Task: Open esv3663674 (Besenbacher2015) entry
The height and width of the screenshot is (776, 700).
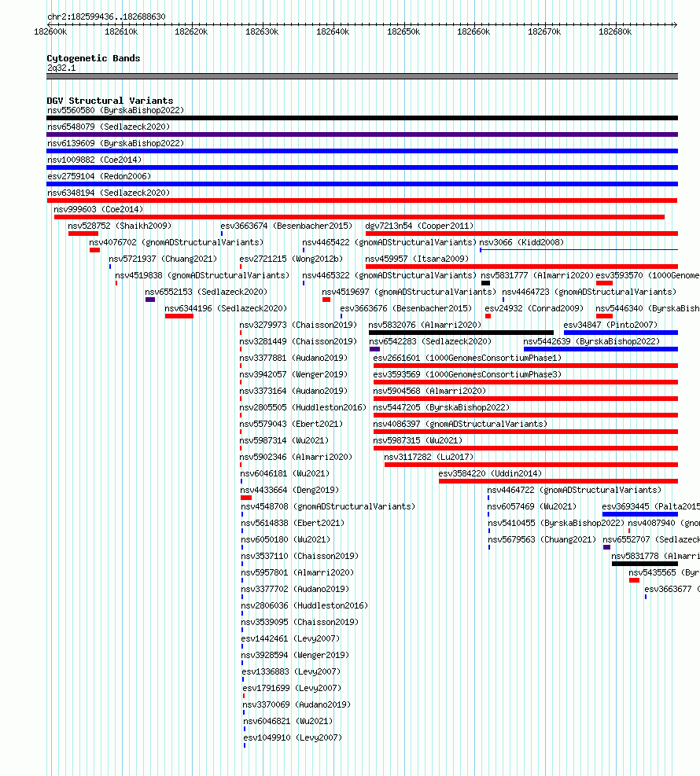Action: coord(286,226)
